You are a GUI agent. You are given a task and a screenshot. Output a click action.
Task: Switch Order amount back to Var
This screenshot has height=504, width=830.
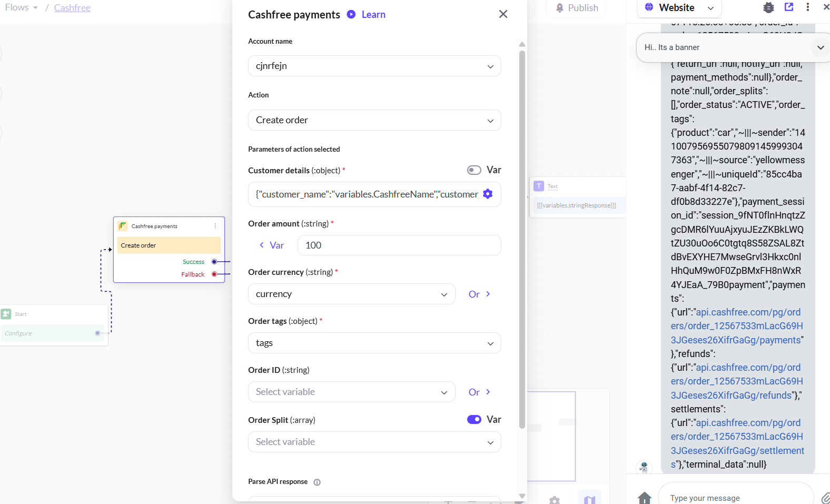tap(272, 245)
